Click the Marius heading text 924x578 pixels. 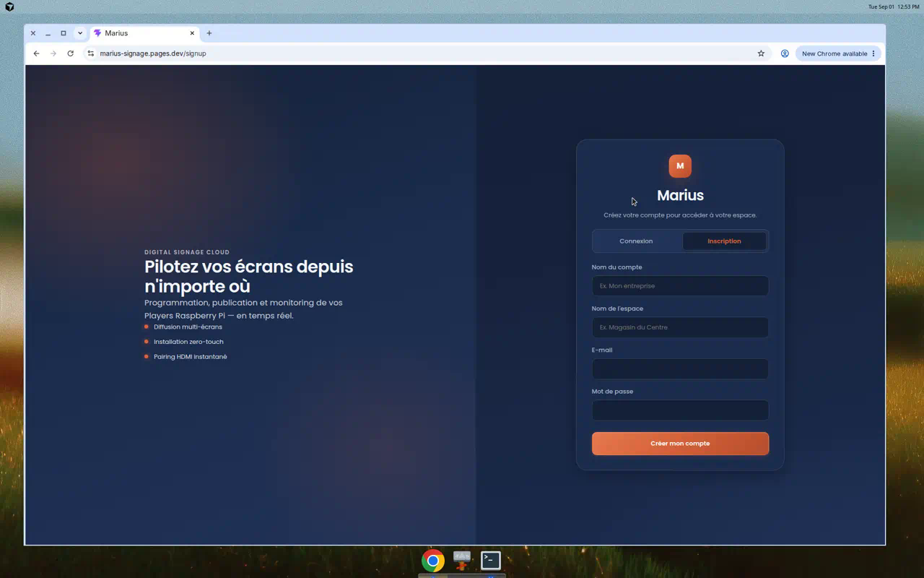[680, 195]
